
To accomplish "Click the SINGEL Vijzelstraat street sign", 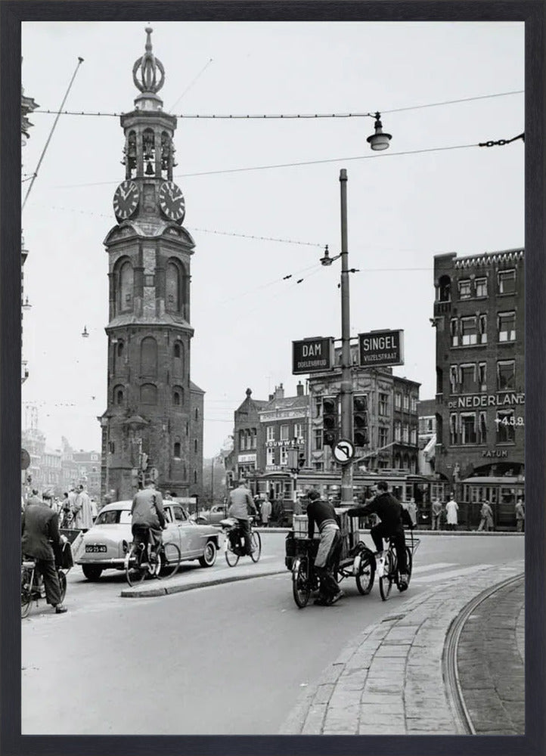I will click(x=380, y=348).
